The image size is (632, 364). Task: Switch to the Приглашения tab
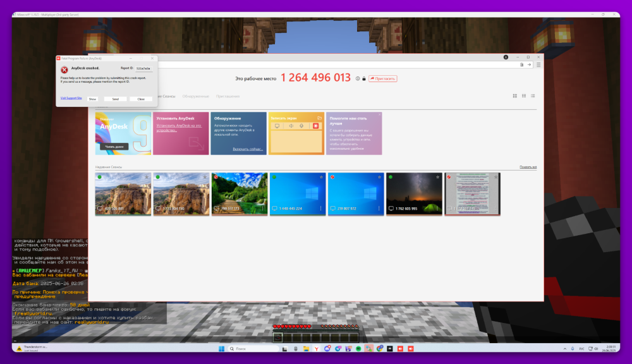click(x=228, y=96)
